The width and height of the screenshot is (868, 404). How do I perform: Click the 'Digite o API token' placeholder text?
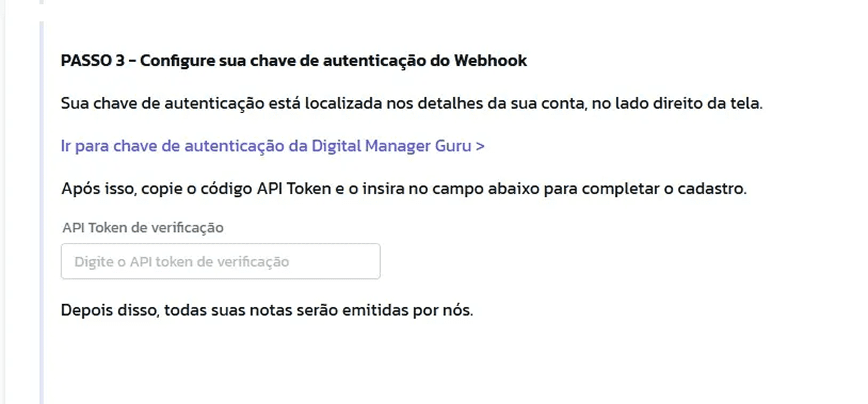click(181, 262)
